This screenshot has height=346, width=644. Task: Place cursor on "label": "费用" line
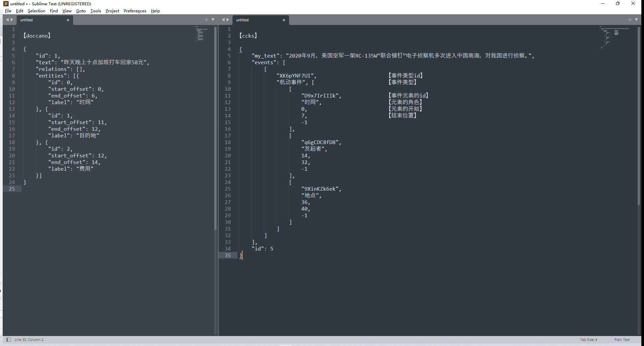point(71,169)
